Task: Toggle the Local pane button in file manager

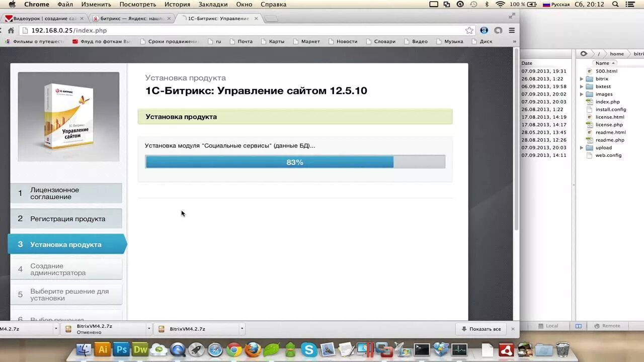Action: pyautogui.click(x=547, y=326)
